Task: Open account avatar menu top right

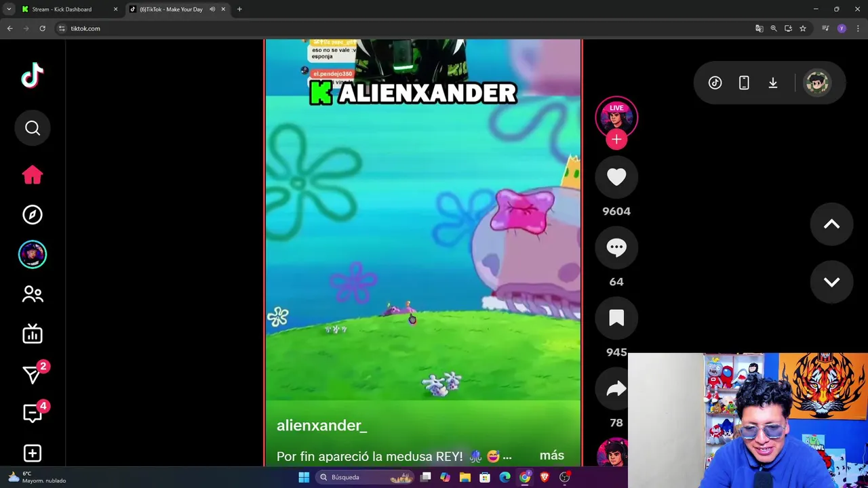Action: (x=817, y=83)
